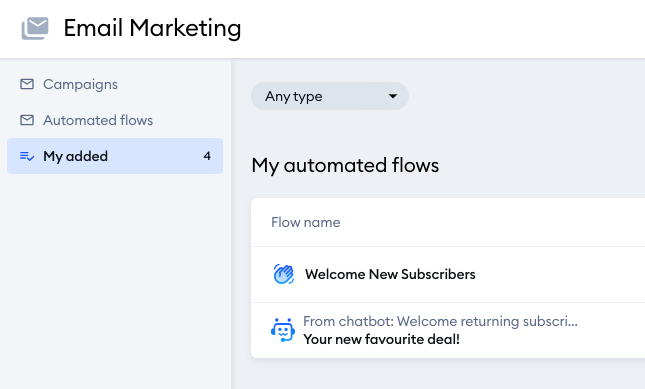
Task: Click the Flow name column header
Action: 306,222
